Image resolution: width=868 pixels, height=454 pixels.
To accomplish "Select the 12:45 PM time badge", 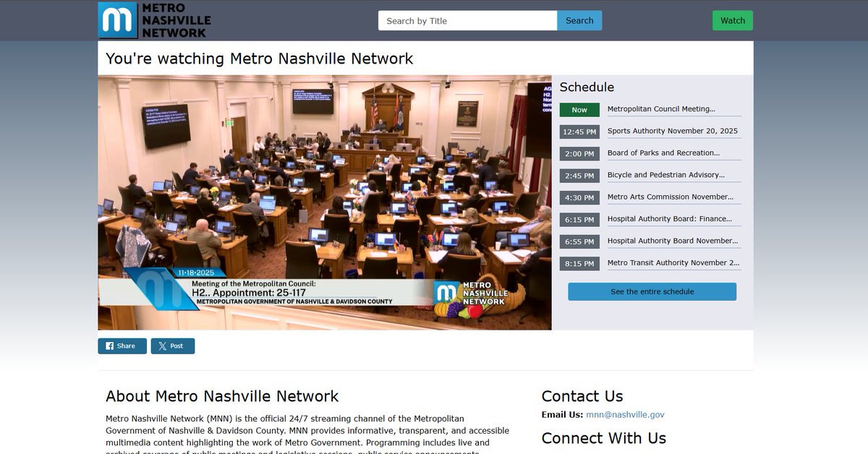I will tap(579, 132).
